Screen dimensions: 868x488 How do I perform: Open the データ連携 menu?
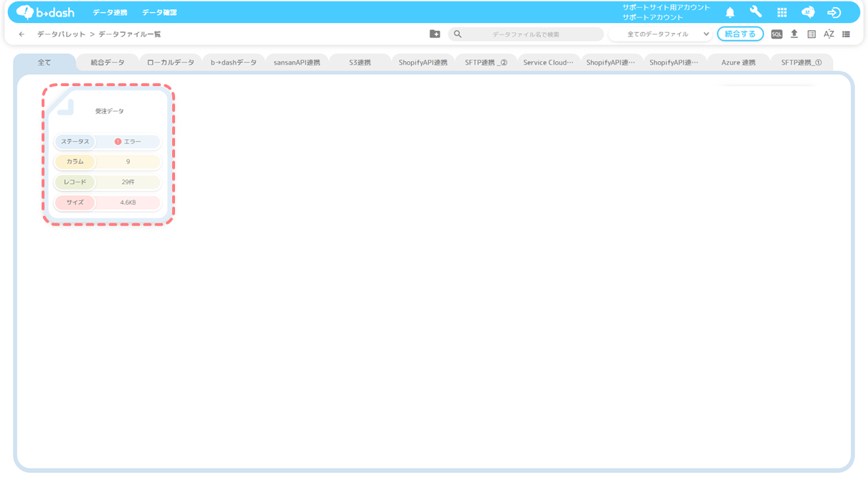click(110, 12)
